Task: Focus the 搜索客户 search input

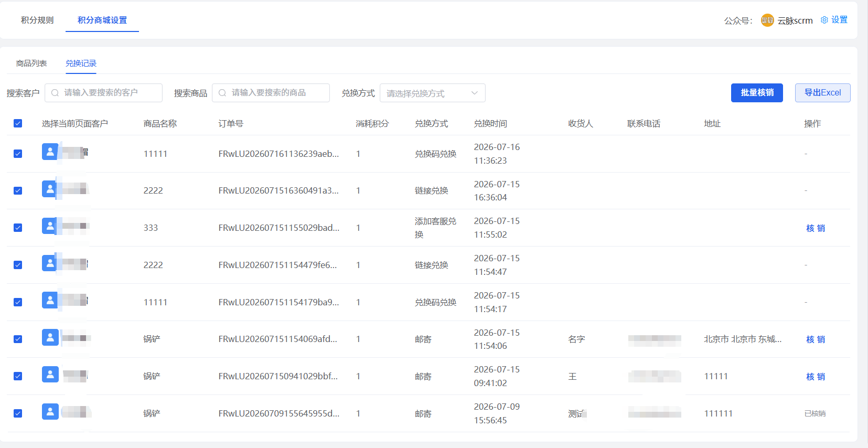Action: (103, 93)
